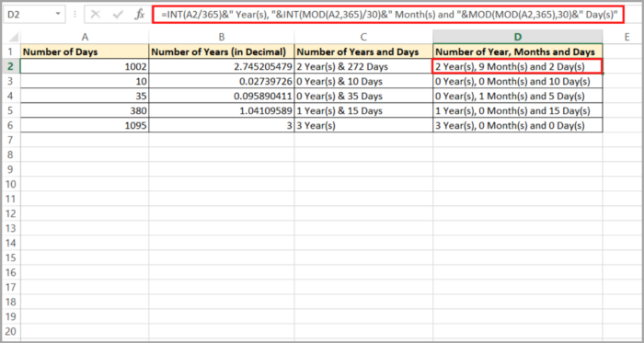Select the cell containing 2.745205479
The height and width of the screenshot is (343, 644).
click(x=222, y=66)
